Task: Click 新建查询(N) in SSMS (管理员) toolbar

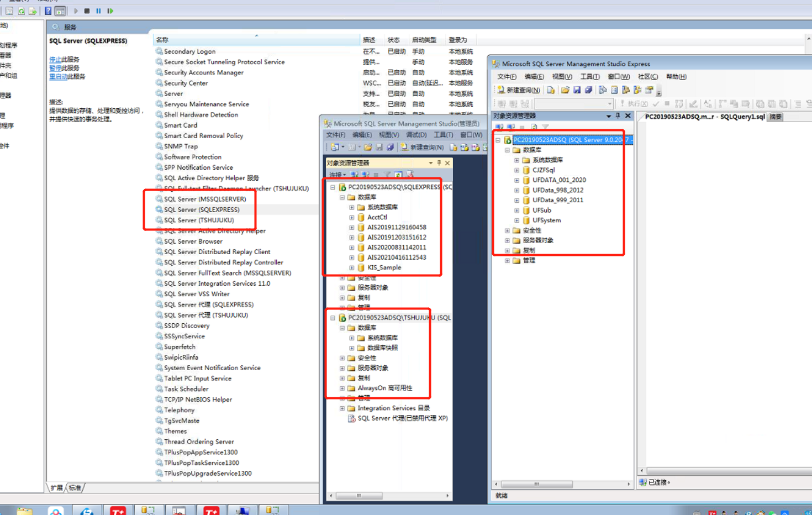Action: [422, 147]
